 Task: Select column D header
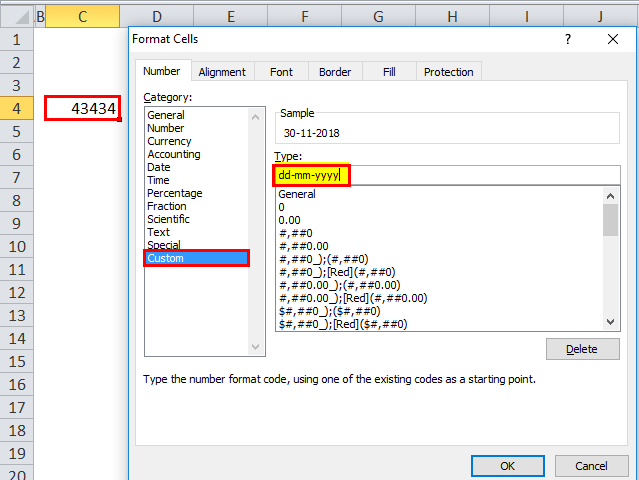tap(157, 17)
